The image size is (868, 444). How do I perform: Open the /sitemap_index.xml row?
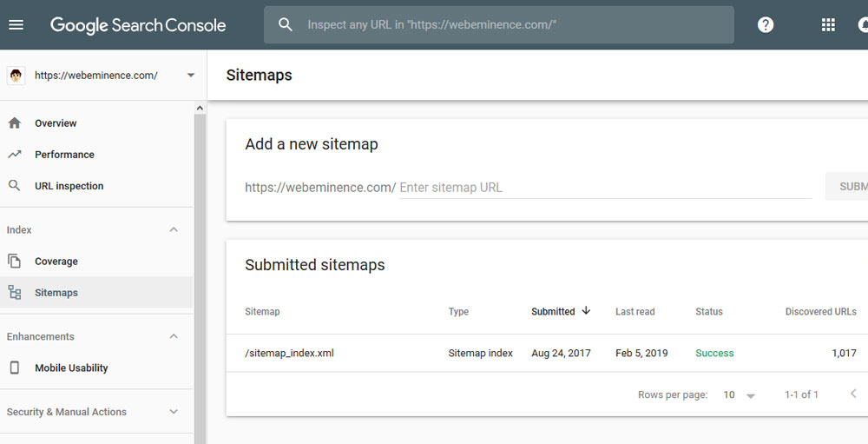tap(290, 353)
